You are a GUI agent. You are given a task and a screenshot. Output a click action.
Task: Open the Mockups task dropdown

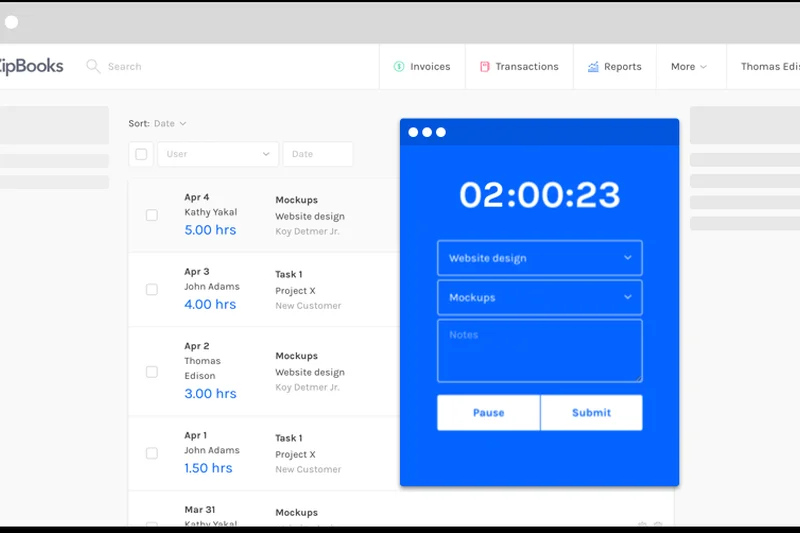tap(539, 298)
